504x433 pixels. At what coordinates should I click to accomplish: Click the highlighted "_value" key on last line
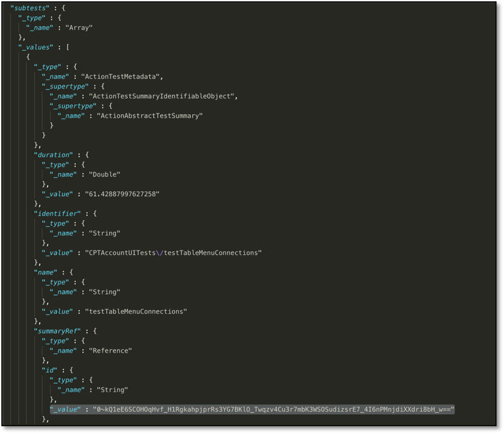pyautogui.click(x=65, y=410)
